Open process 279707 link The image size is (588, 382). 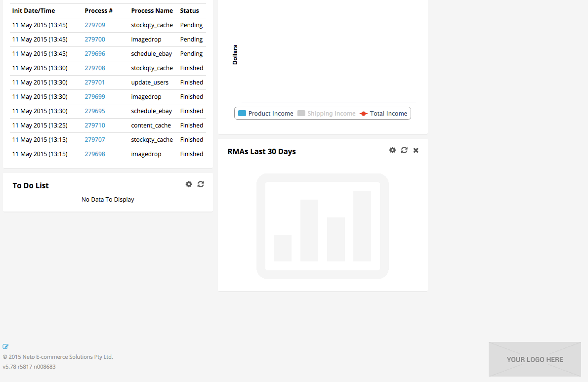point(95,139)
